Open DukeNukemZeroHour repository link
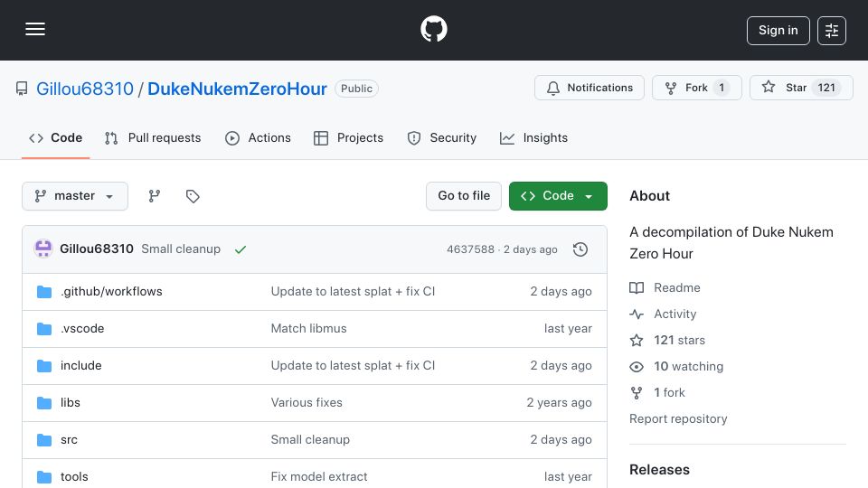Viewport: 868px width, 488px height. coord(237,89)
